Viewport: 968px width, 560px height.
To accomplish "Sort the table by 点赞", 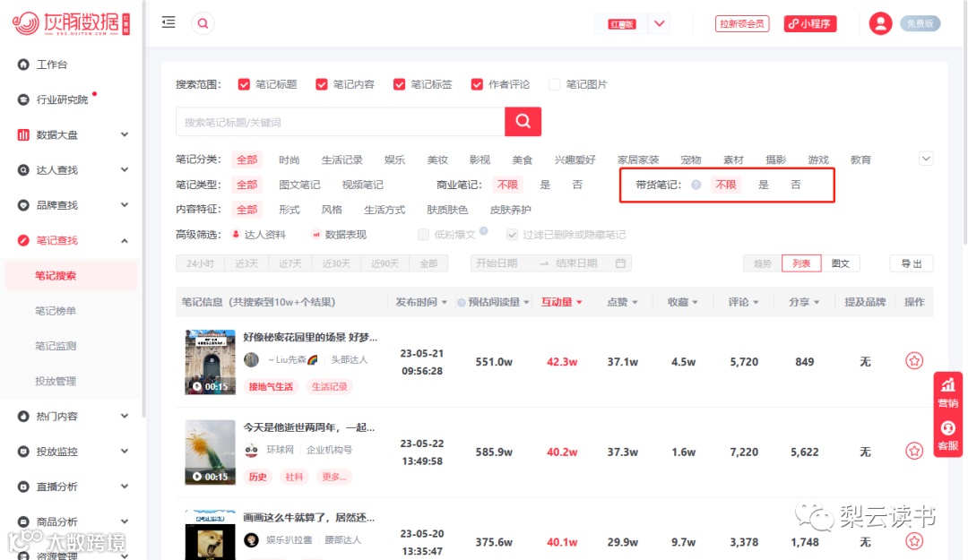I will tap(622, 302).
